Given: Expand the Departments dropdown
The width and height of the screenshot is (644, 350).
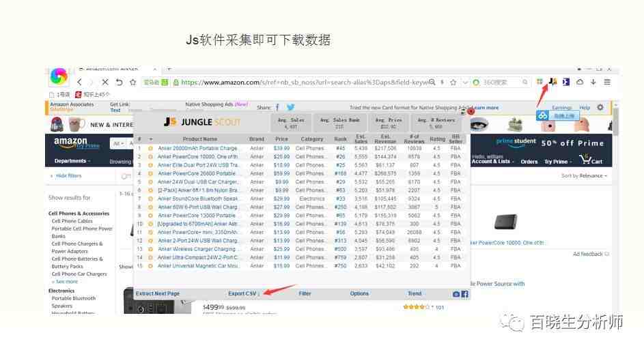Looking at the screenshot, I should [72, 161].
